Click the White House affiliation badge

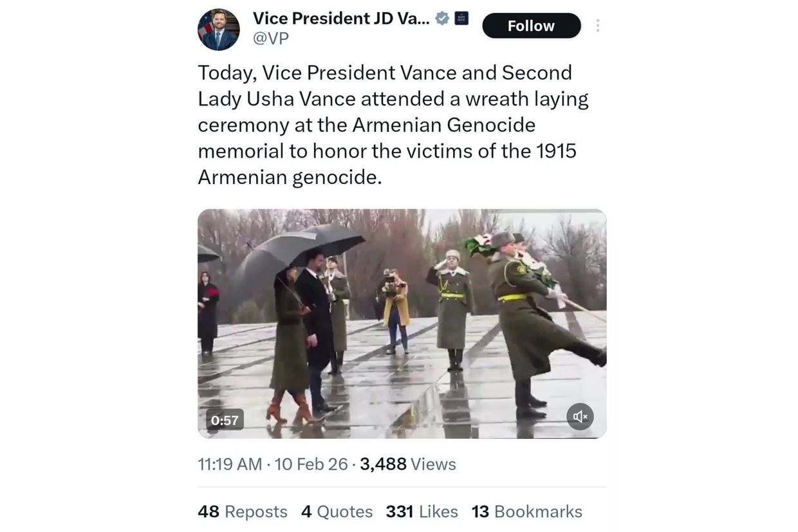[x=461, y=19]
